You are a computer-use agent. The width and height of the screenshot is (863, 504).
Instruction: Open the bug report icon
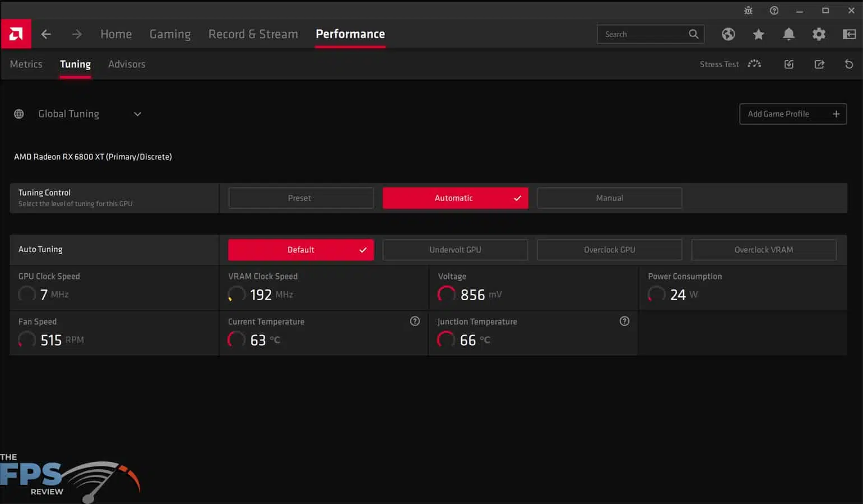click(748, 11)
